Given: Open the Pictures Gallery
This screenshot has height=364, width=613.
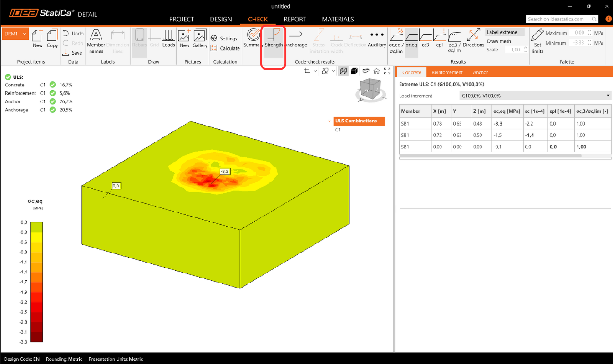Looking at the screenshot, I should tap(200, 38).
